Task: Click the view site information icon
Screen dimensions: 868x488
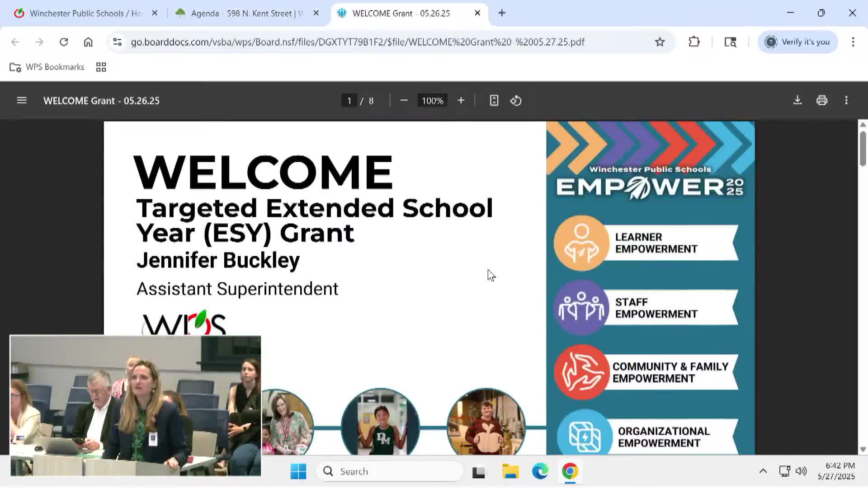Action: click(x=118, y=42)
